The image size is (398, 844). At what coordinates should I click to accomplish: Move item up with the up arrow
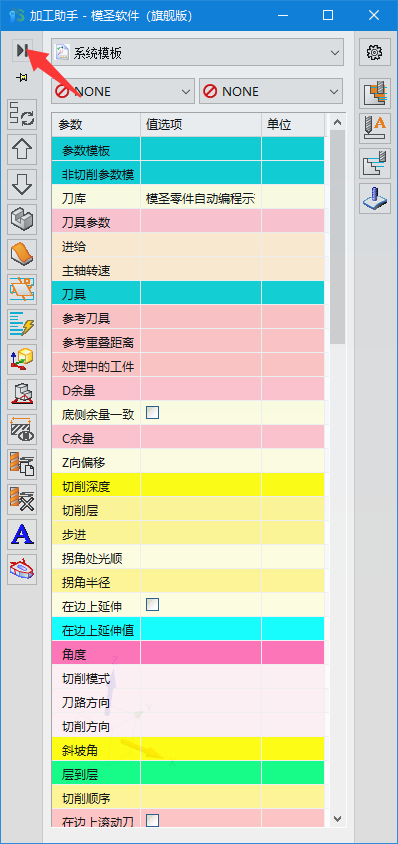(x=22, y=149)
